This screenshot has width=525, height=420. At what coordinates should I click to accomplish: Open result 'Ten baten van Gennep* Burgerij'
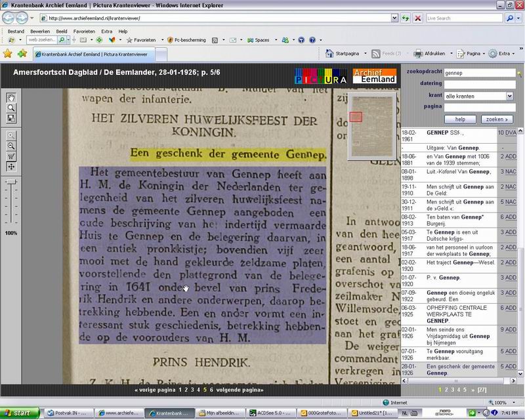455,220
